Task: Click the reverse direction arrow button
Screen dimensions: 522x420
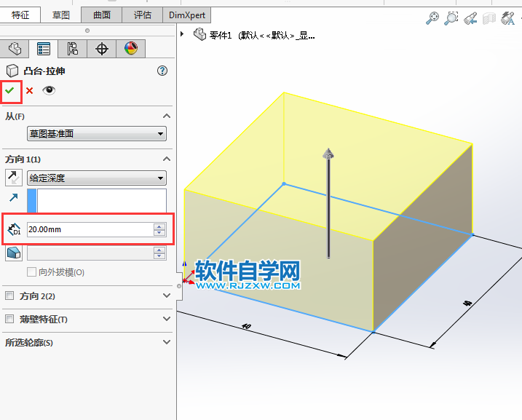Action: pyautogui.click(x=14, y=178)
